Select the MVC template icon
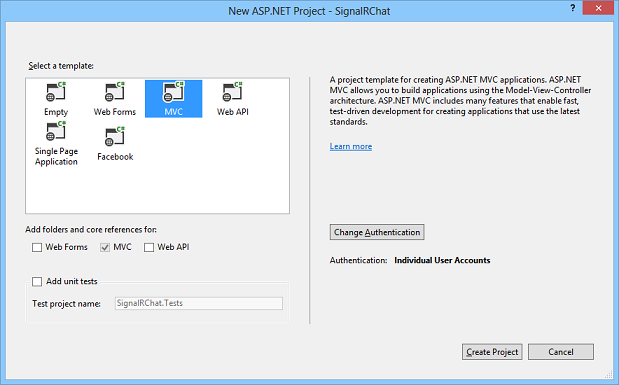 [174, 92]
